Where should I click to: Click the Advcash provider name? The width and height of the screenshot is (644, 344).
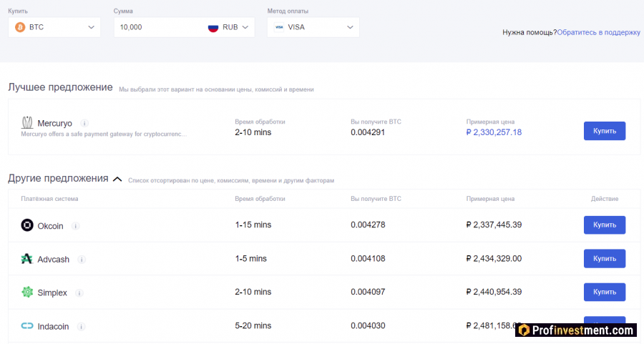54,260
